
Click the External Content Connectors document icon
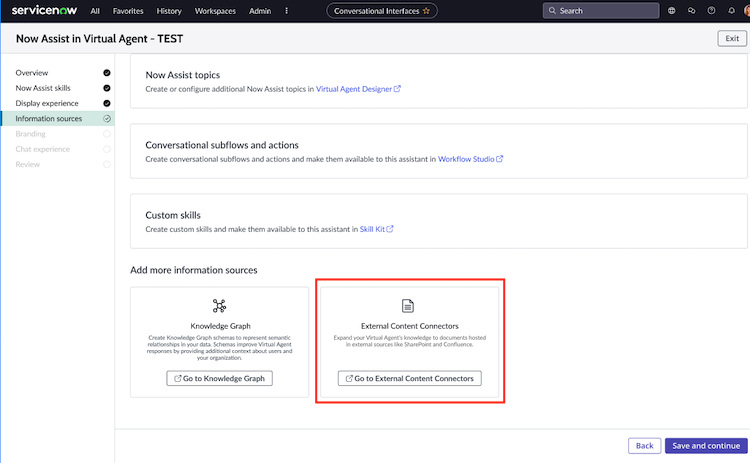[x=408, y=306]
